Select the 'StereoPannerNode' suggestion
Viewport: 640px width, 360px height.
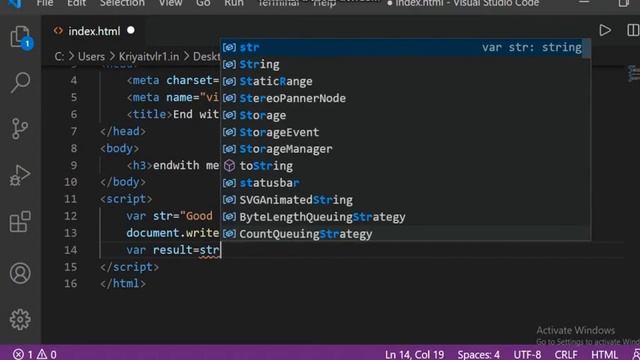(402, 98)
